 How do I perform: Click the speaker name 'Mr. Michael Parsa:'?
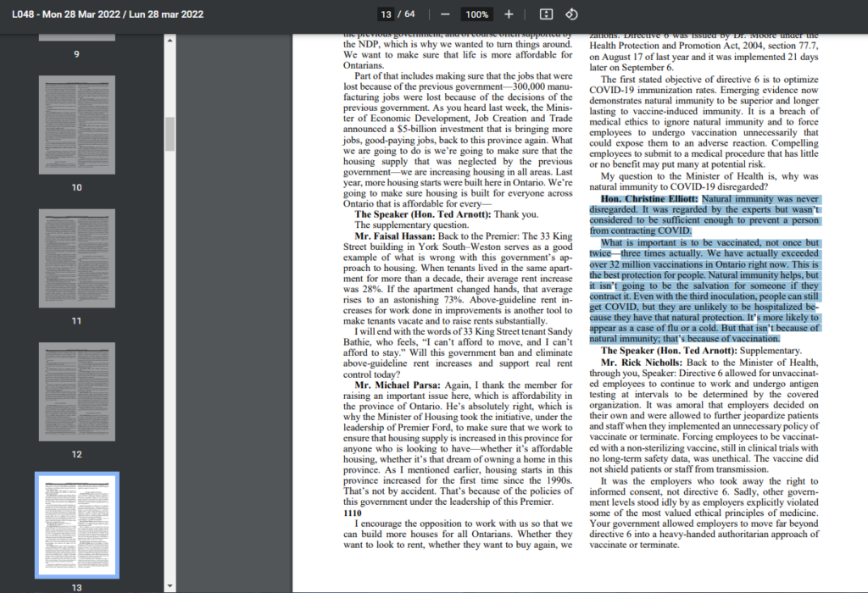click(398, 385)
